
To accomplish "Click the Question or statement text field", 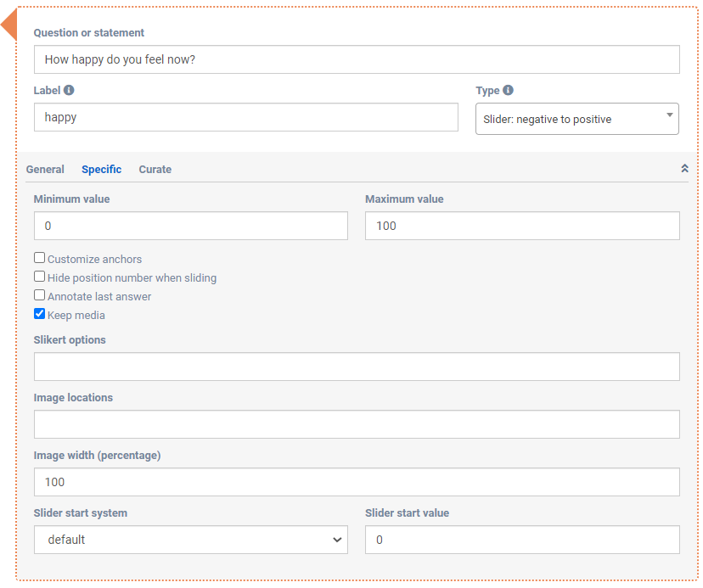I will click(357, 59).
